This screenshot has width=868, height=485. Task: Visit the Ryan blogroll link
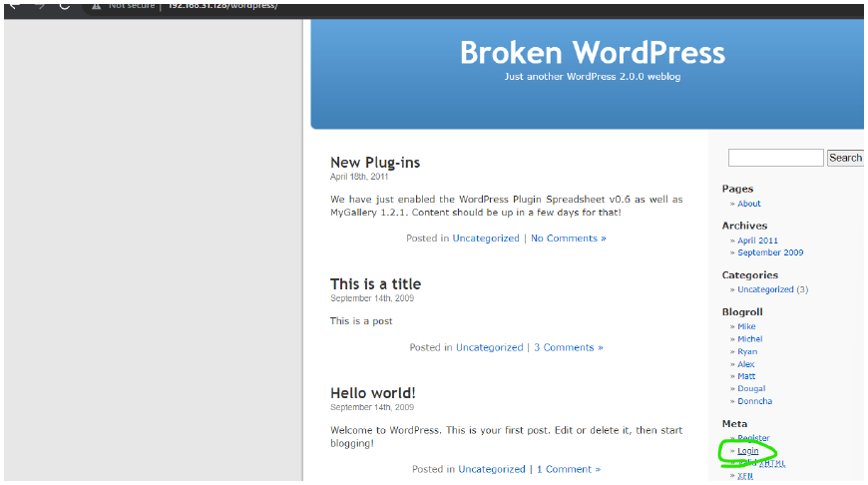point(747,351)
